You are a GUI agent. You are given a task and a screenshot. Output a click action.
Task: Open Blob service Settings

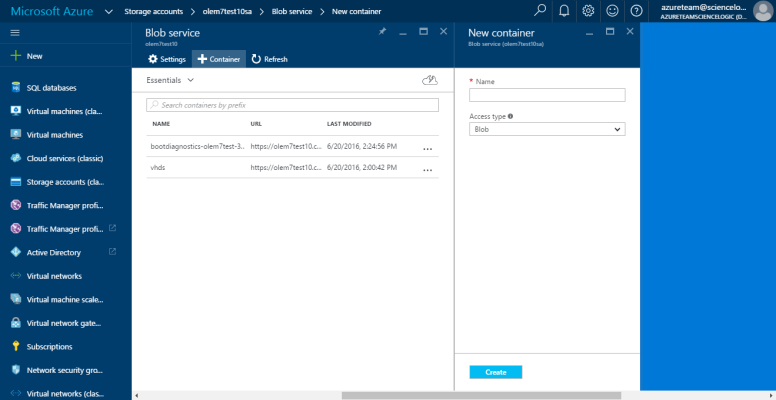click(167, 59)
